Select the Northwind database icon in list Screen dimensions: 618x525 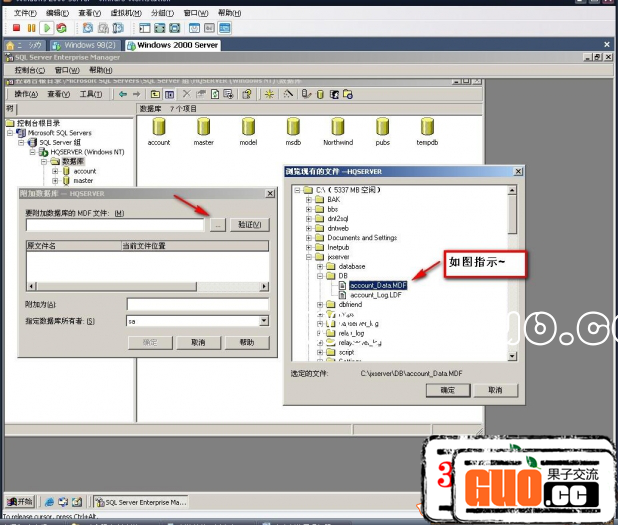click(338, 127)
